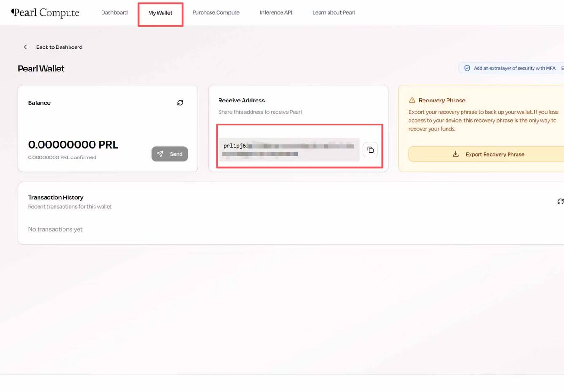
Task: Click the 0.00000000 PRL balance amount
Action: pyautogui.click(x=73, y=145)
